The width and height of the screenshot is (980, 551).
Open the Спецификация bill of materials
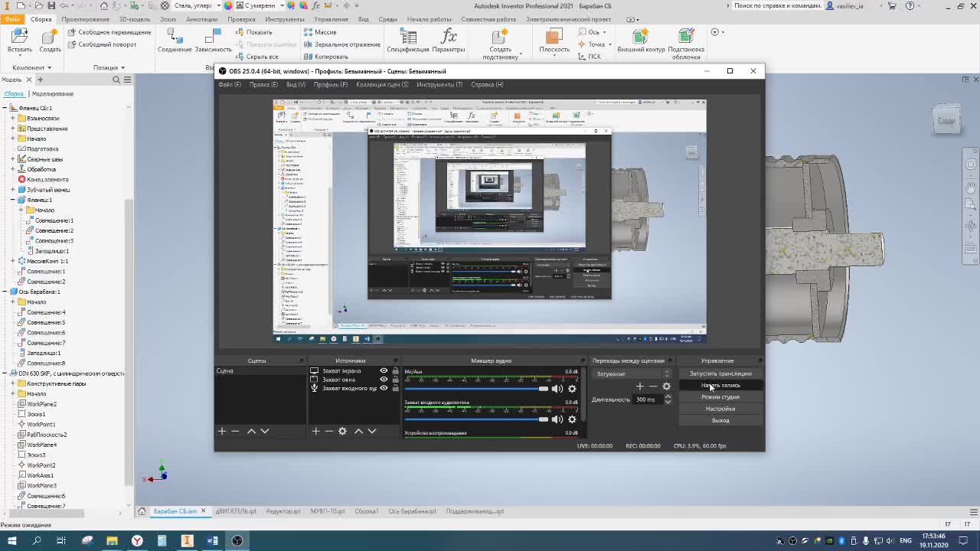pyautogui.click(x=408, y=41)
